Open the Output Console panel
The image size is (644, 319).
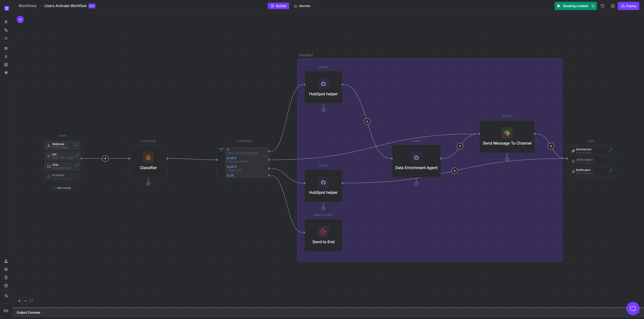(29, 312)
